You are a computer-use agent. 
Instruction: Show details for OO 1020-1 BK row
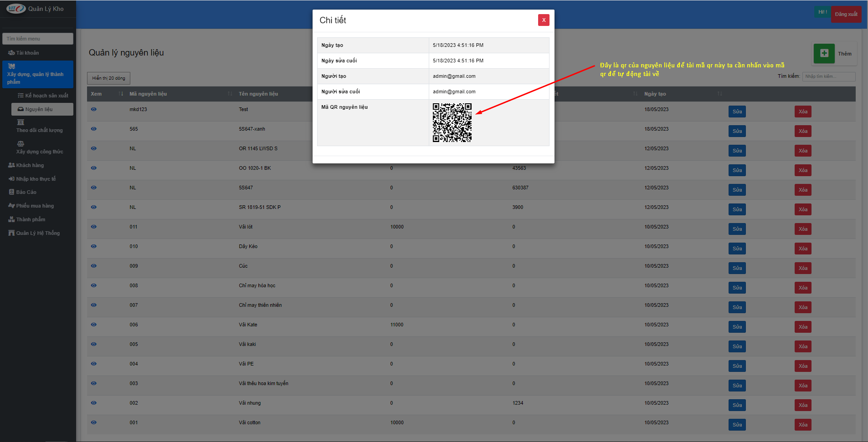(x=94, y=168)
